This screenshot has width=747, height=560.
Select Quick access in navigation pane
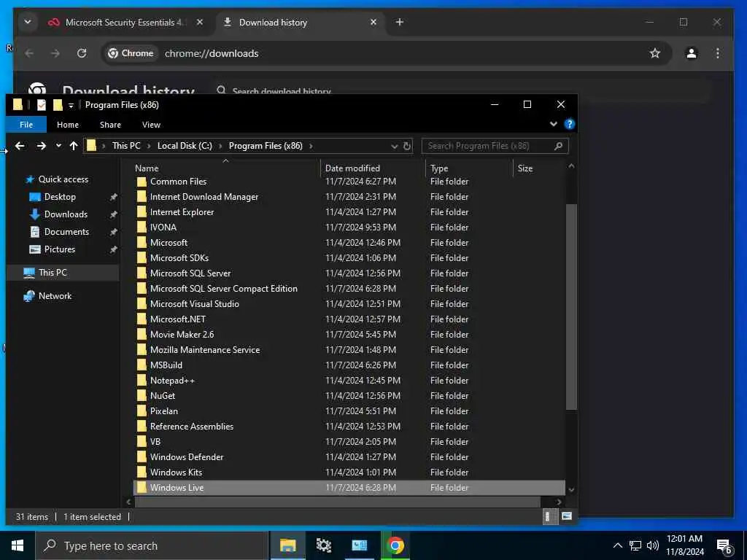[63, 179]
